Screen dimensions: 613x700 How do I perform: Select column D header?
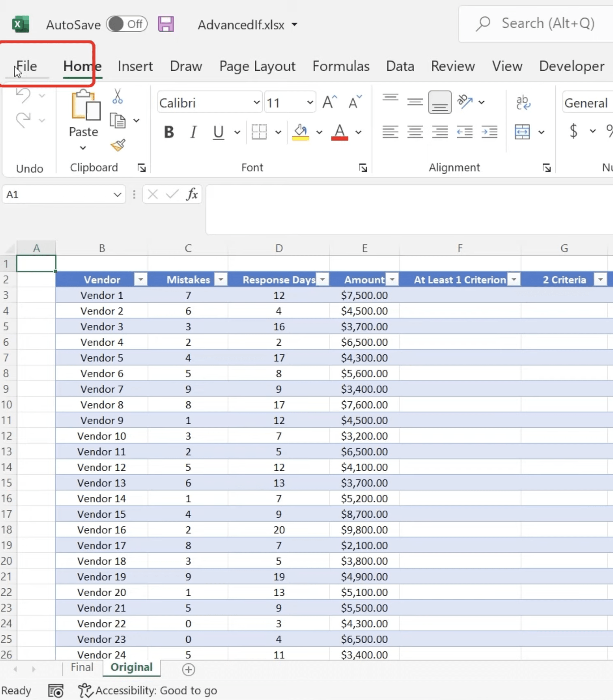[x=279, y=248]
